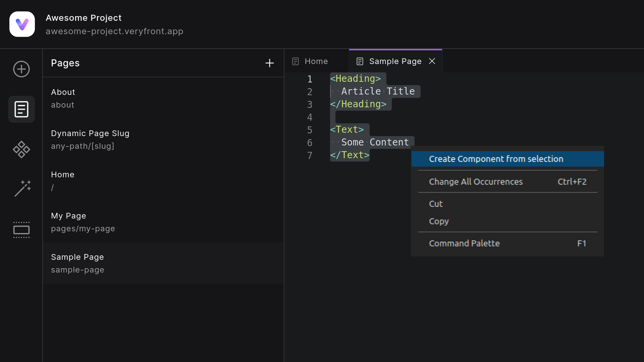Switch to the Home tab
The image size is (644, 362).
(316, 61)
